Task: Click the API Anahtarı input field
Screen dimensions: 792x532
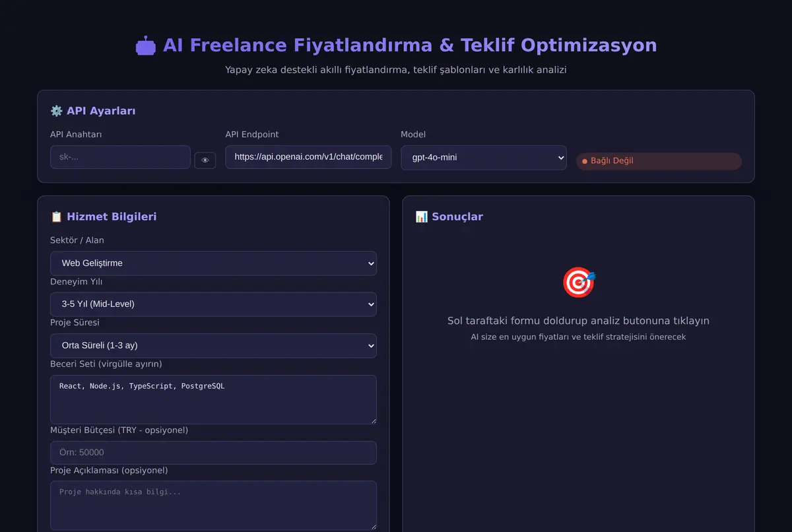Action: coord(120,157)
